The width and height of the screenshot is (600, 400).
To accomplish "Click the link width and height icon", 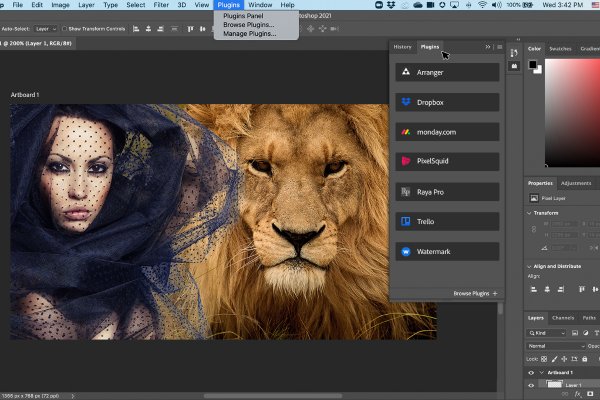I will [x=533, y=229].
